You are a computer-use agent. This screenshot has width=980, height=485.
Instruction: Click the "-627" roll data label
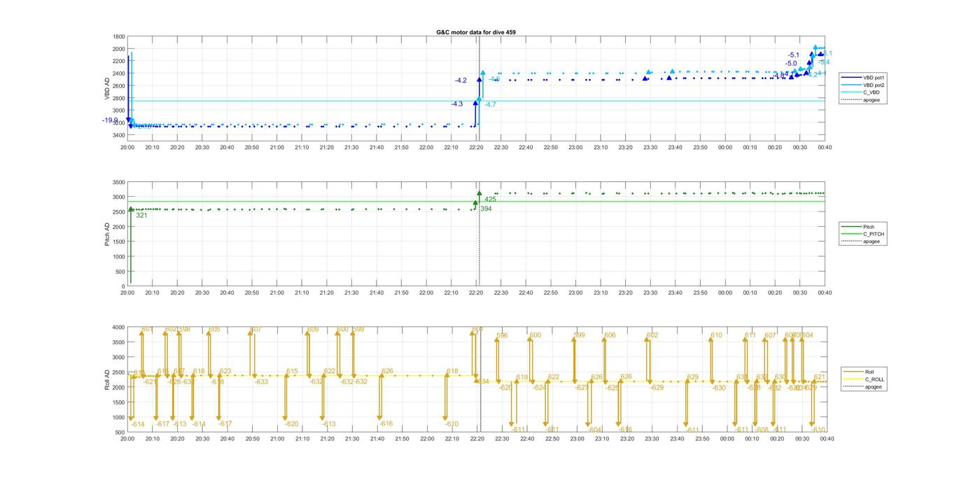pos(582,388)
